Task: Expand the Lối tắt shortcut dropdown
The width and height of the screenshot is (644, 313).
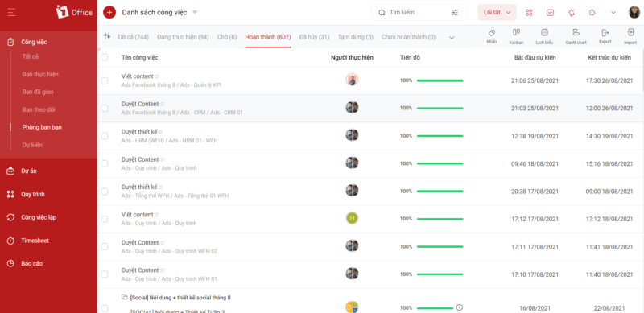Action: (497, 12)
